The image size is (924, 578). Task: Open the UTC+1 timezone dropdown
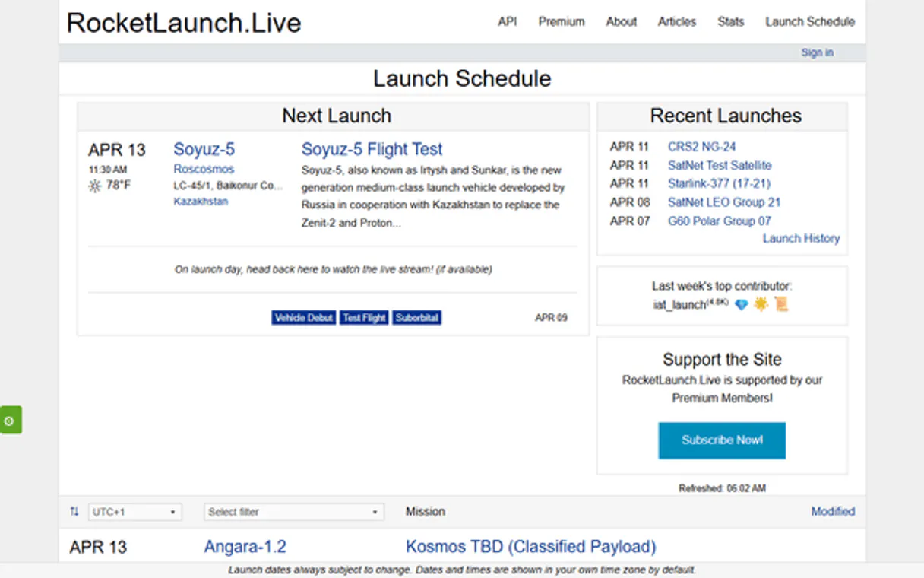point(135,512)
